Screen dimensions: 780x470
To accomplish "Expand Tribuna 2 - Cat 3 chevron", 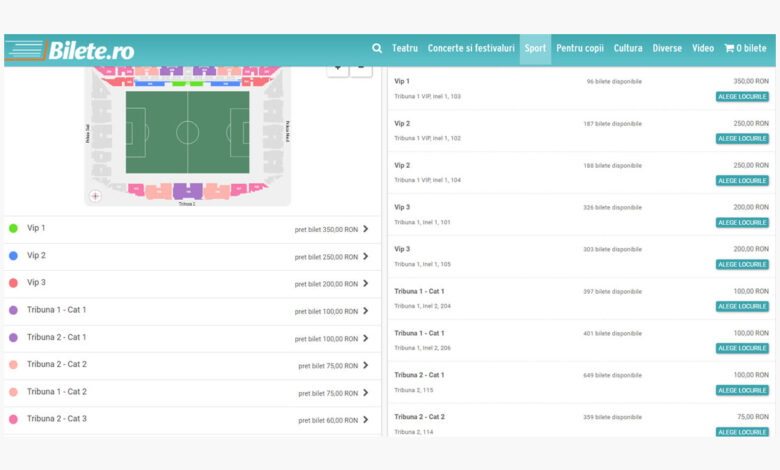I will click(x=365, y=420).
